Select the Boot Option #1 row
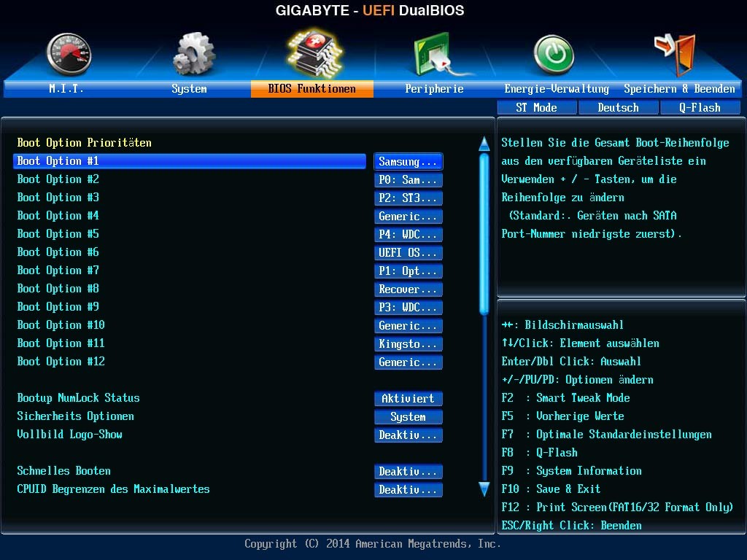747x560 pixels. click(x=190, y=161)
